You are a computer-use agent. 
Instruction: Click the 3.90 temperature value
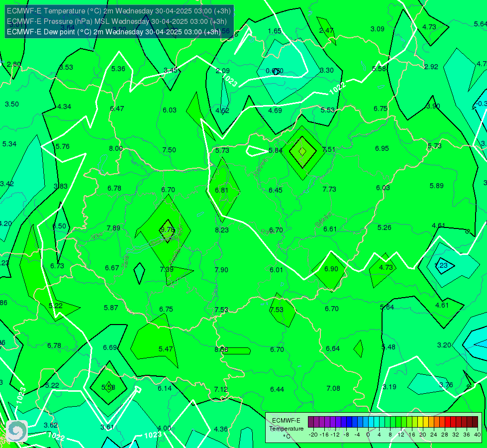(x=433, y=107)
